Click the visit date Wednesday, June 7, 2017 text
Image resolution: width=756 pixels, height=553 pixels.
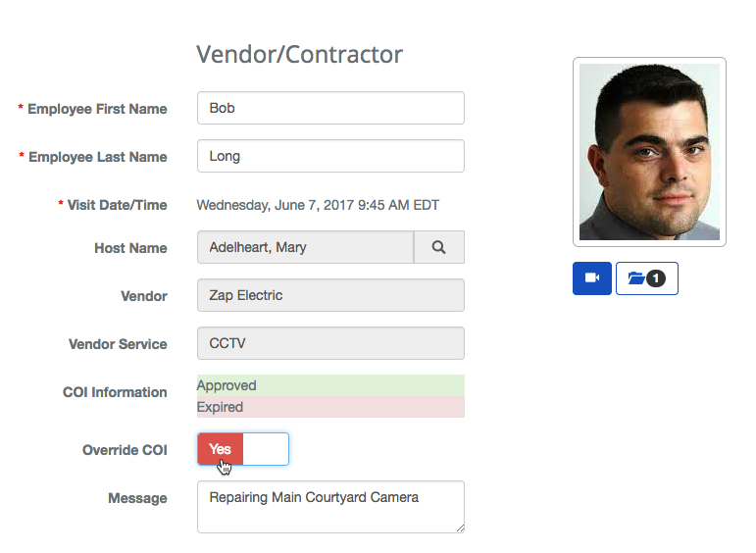[318, 205]
